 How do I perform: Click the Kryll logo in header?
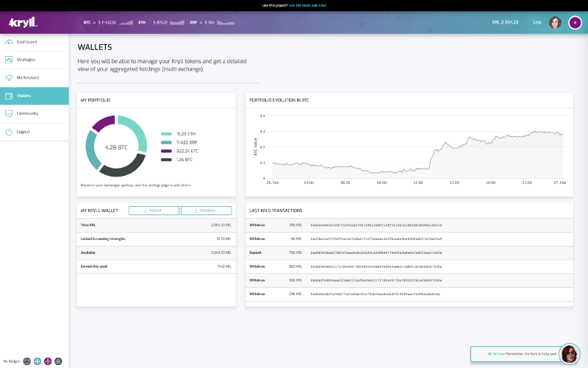pos(23,23)
